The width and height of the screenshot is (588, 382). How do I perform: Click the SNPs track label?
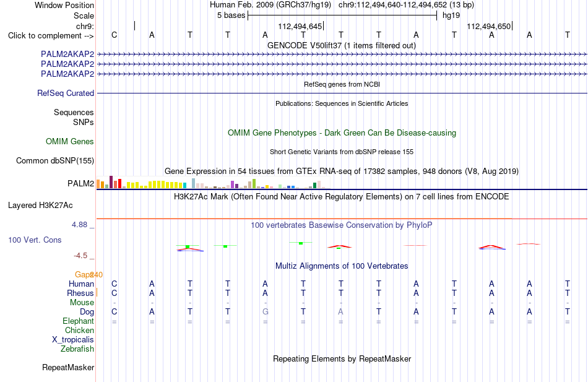pyautogui.click(x=84, y=123)
